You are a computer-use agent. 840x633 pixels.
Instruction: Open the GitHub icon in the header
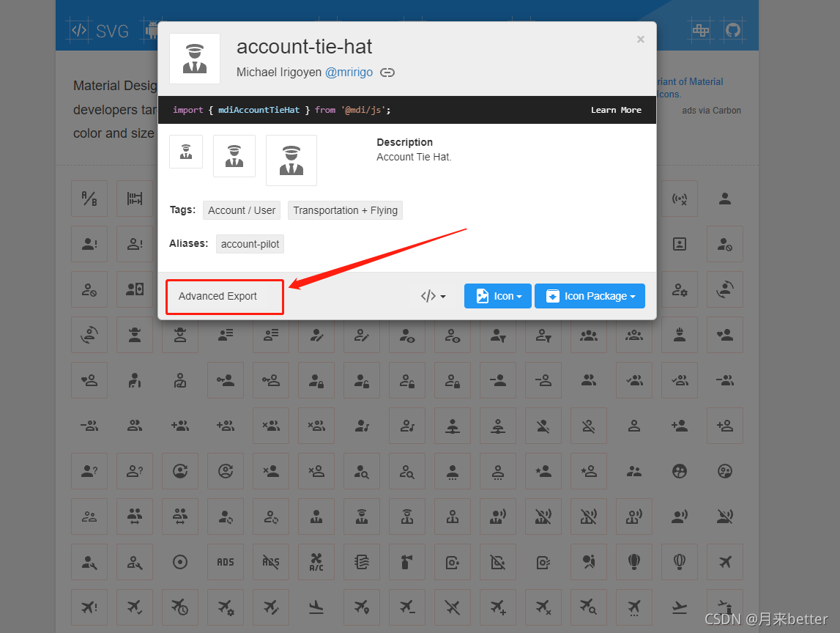tap(733, 30)
